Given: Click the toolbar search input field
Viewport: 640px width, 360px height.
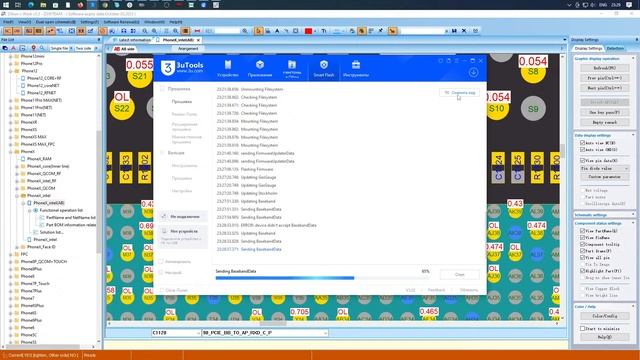Looking at the screenshot, I should point(227,31).
